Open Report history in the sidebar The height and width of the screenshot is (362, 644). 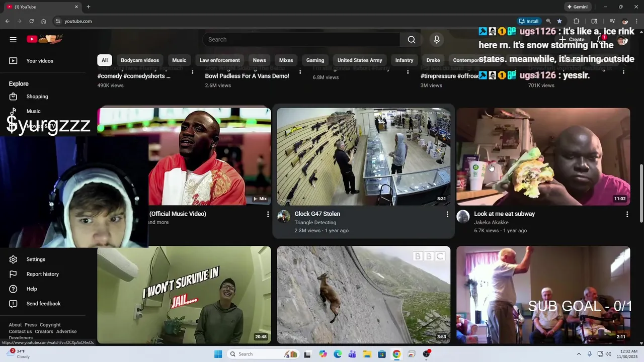(x=42, y=274)
